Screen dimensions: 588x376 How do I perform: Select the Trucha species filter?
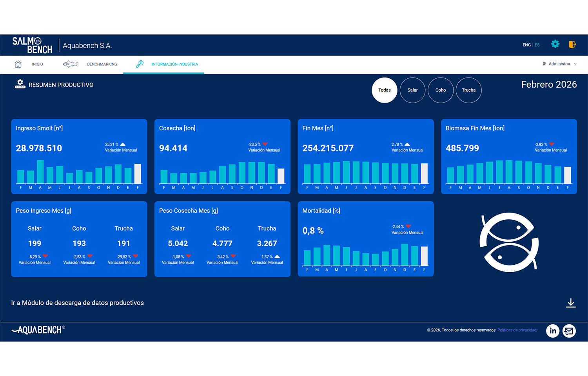pos(469,90)
